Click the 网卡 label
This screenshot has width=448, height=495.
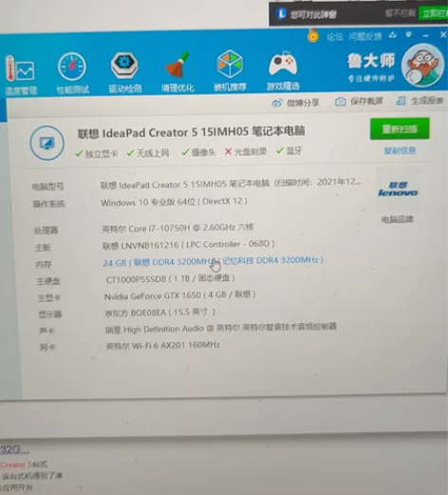tap(47, 348)
